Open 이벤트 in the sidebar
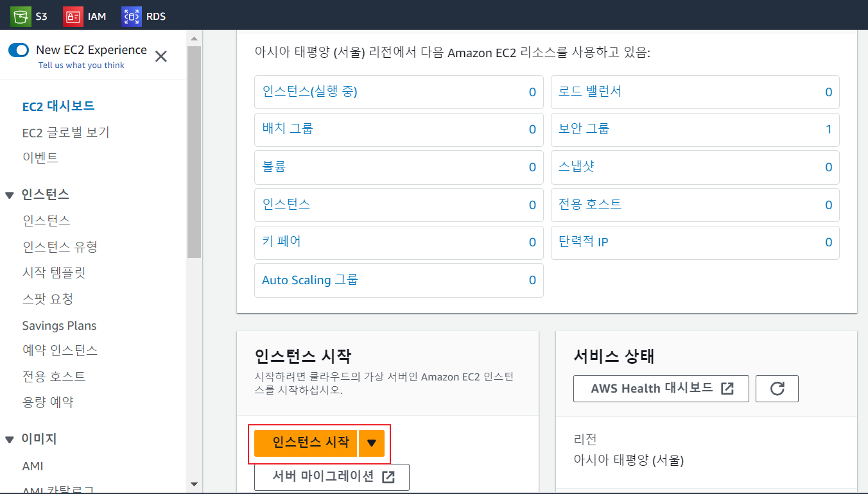This screenshot has width=868, height=494. [40, 157]
